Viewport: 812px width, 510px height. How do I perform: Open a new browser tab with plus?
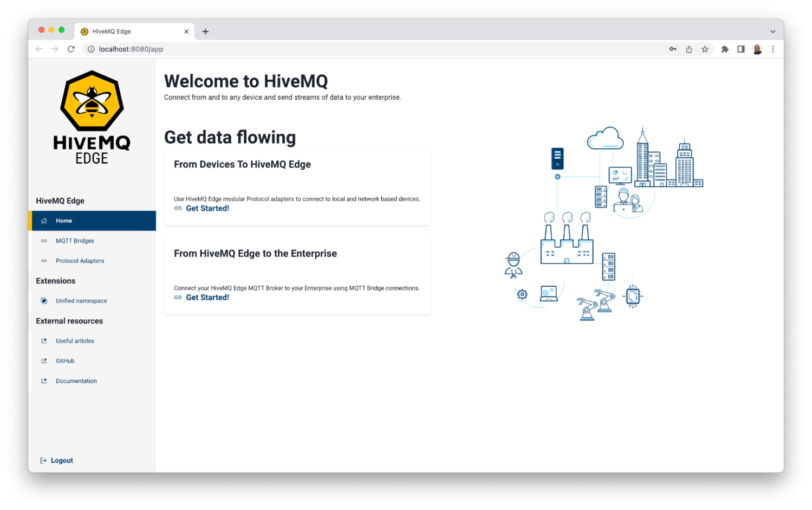click(205, 31)
